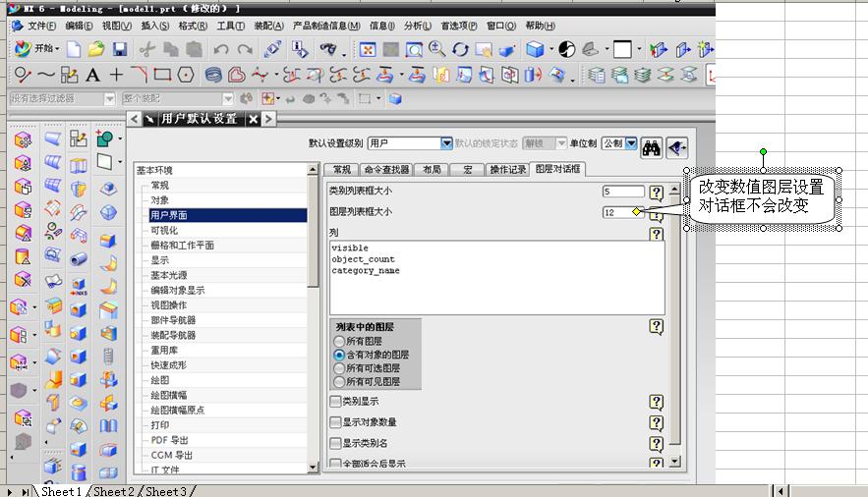Select the 所有可见图层 radio button
868x497 pixels.
[339, 381]
